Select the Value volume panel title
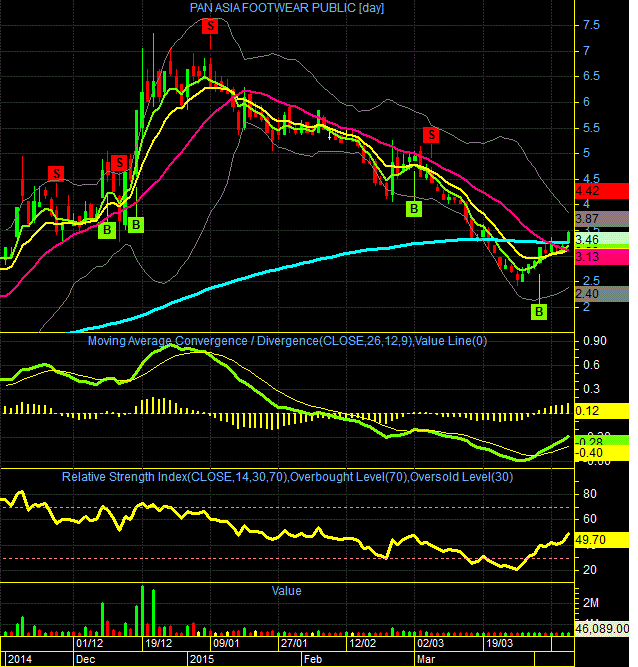Viewport: 638px width, 667px height. click(286, 591)
